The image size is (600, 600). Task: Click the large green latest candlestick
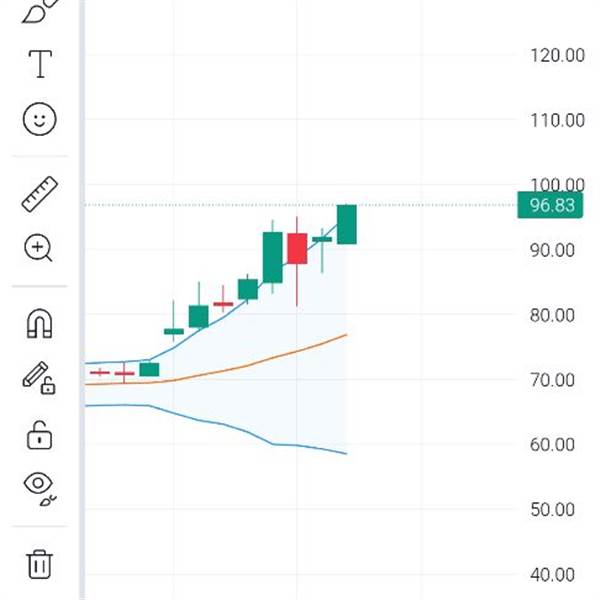click(347, 224)
